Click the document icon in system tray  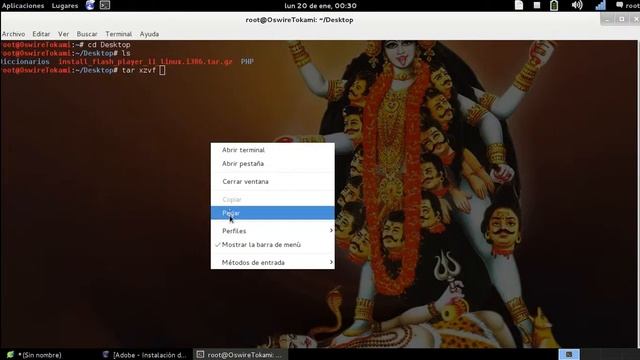point(519,5)
